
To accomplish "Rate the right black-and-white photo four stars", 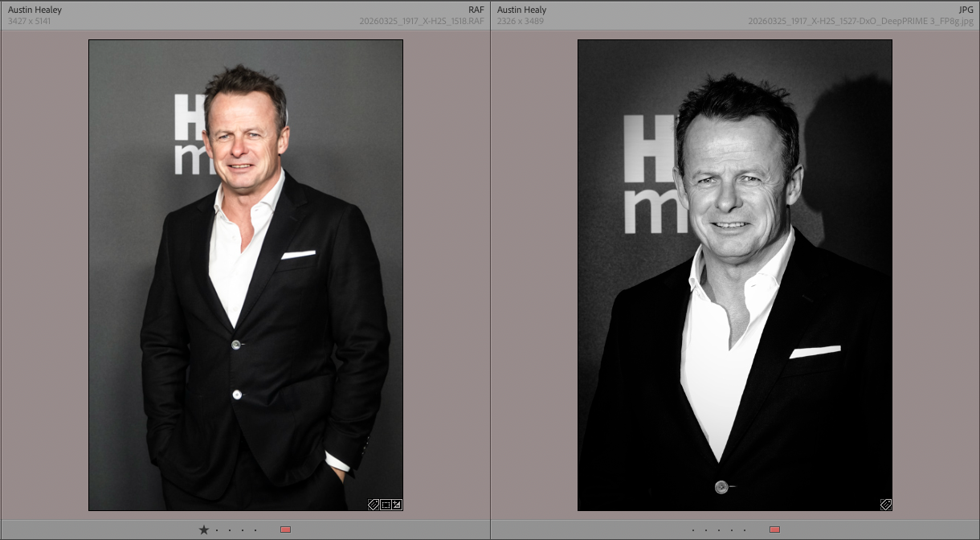I will pos(732,530).
